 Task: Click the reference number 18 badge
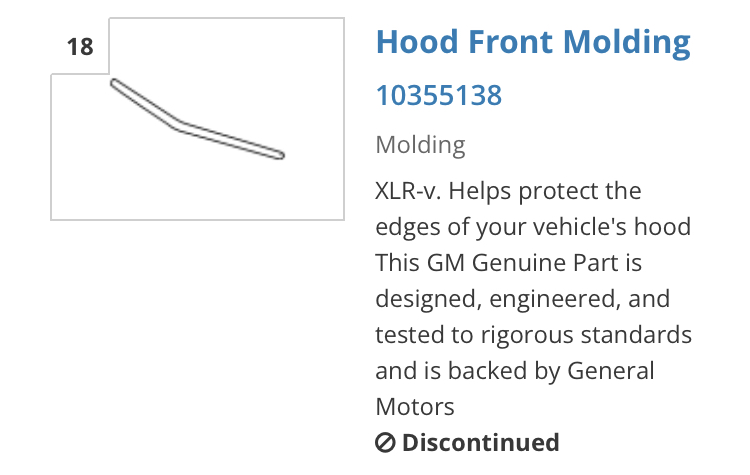click(80, 47)
